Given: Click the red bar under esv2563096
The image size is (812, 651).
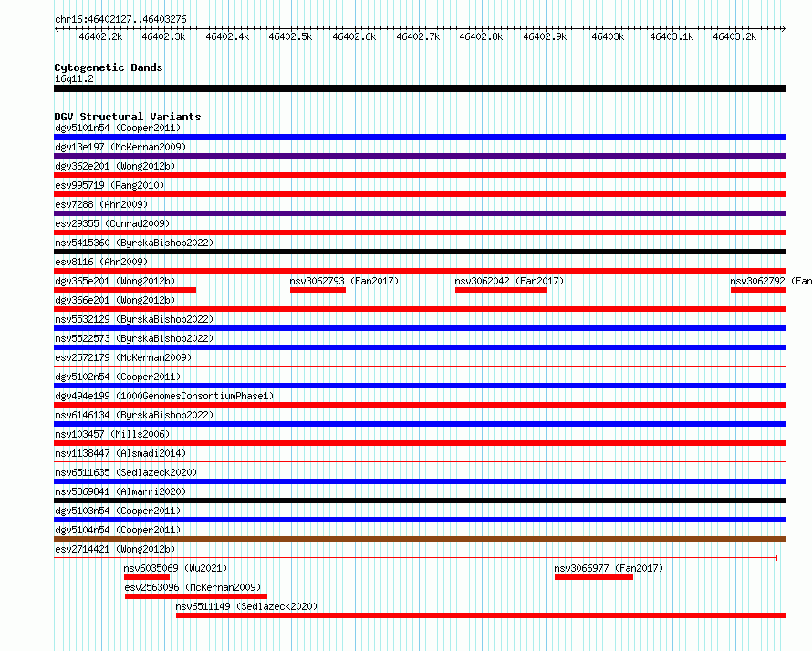Looking at the screenshot, I should coord(196,596).
